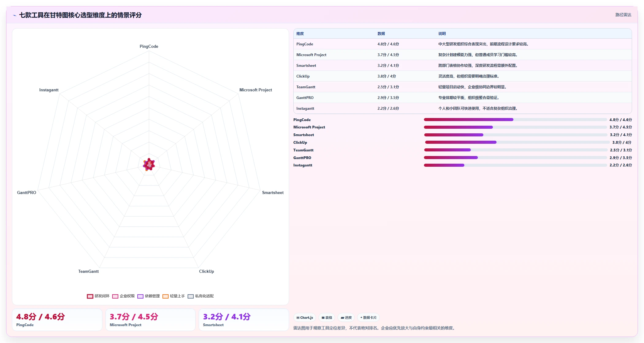Click the TeamGantt radar axis label

pyautogui.click(x=89, y=272)
